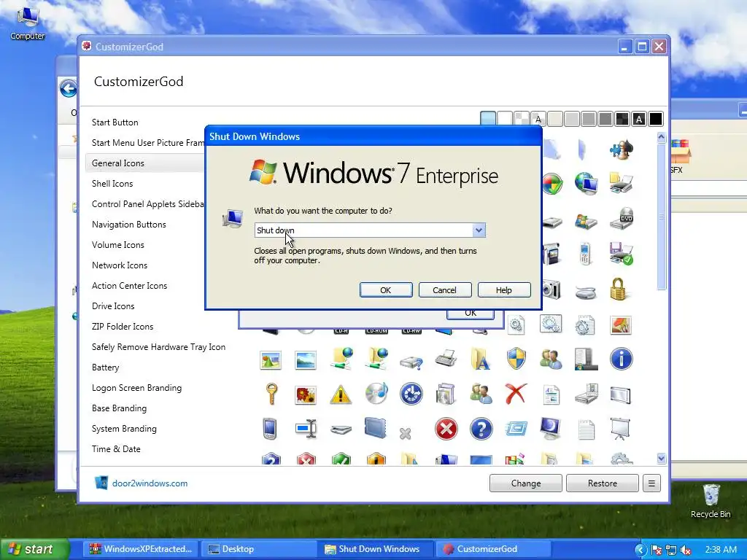Select the gold padlock icon
Image resolution: width=747 pixels, height=560 pixels.
619,289
